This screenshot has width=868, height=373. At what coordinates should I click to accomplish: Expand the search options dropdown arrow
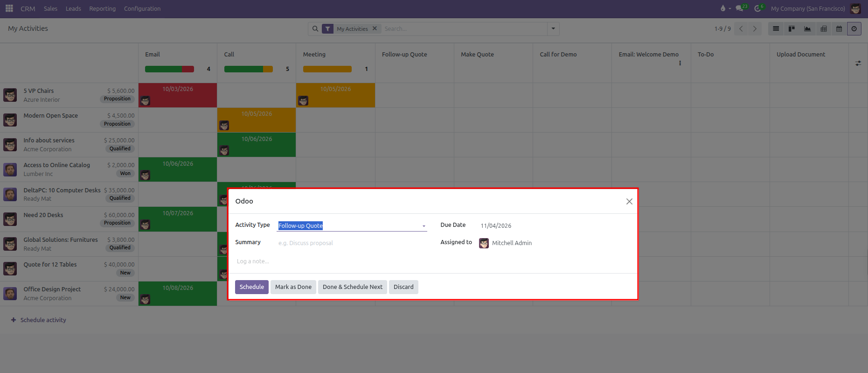553,29
